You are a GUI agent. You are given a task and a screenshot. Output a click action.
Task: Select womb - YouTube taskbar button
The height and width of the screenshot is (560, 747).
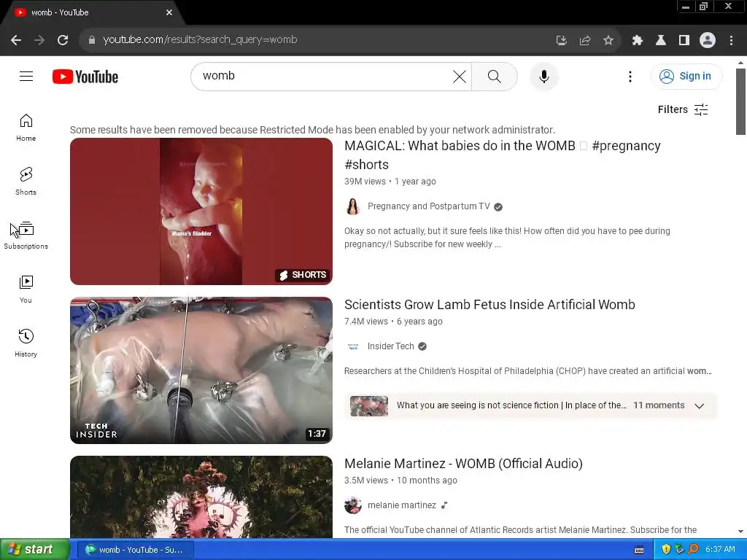(134, 550)
